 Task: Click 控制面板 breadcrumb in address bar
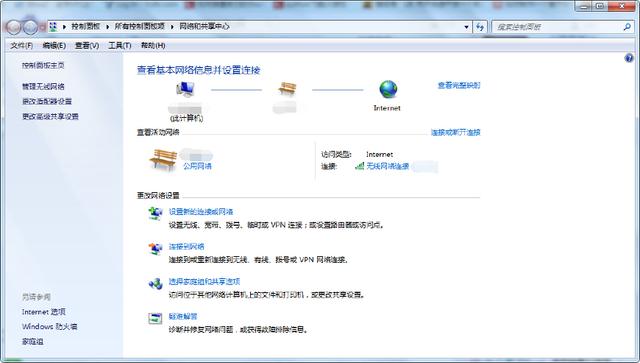86,27
